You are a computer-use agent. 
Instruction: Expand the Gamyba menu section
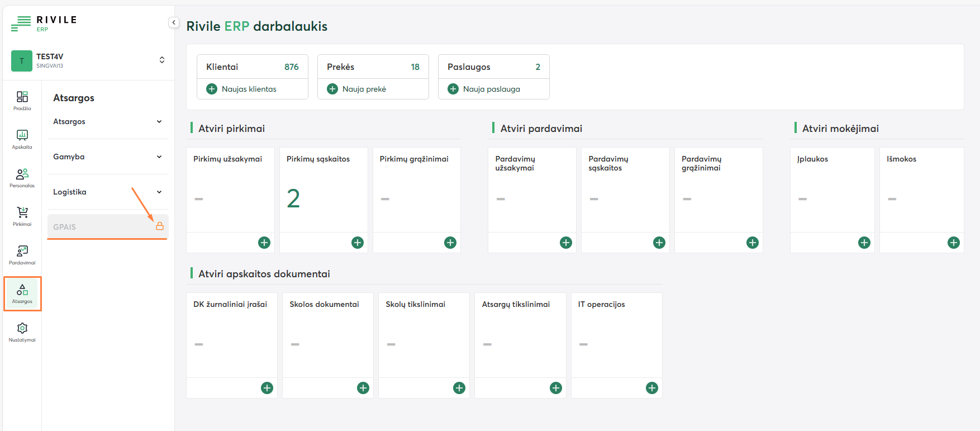click(159, 157)
